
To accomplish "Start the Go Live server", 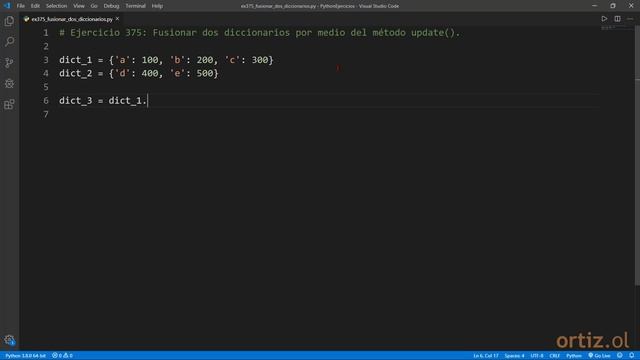I will point(599,356).
